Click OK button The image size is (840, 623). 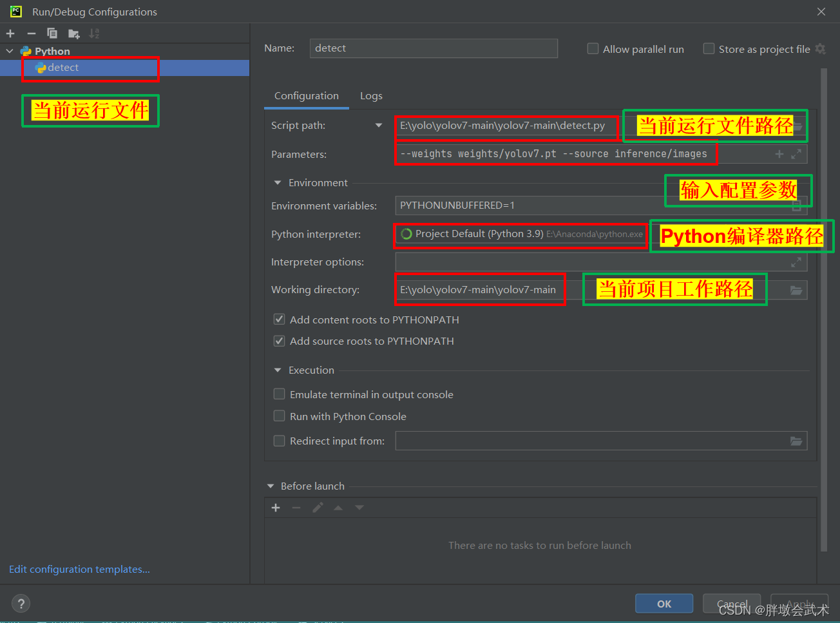point(664,604)
